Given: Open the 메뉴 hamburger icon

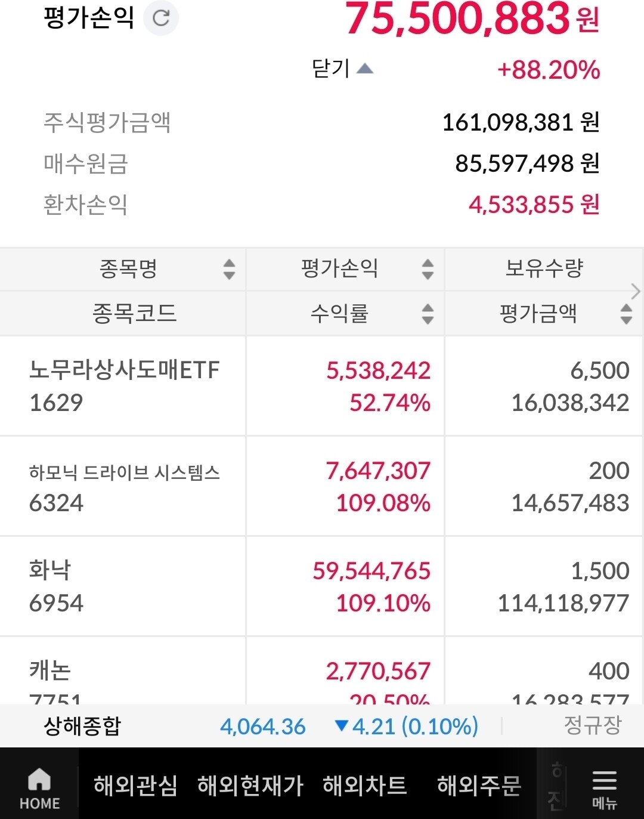Looking at the screenshot, I should 604,789.
